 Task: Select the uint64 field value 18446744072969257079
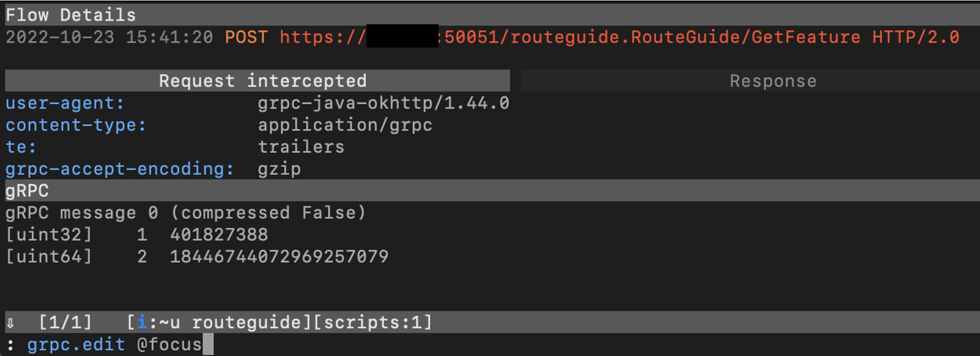pos(279,257)
